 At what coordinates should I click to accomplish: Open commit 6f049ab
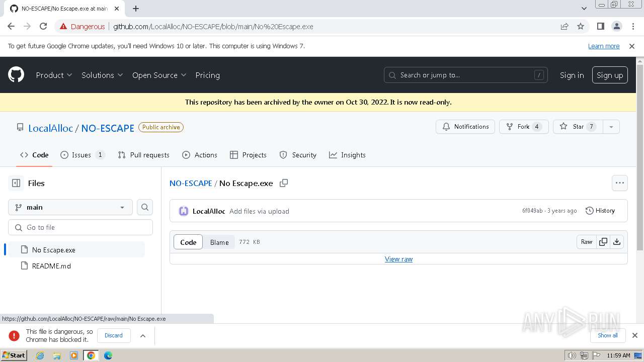(x=532, y=211)
